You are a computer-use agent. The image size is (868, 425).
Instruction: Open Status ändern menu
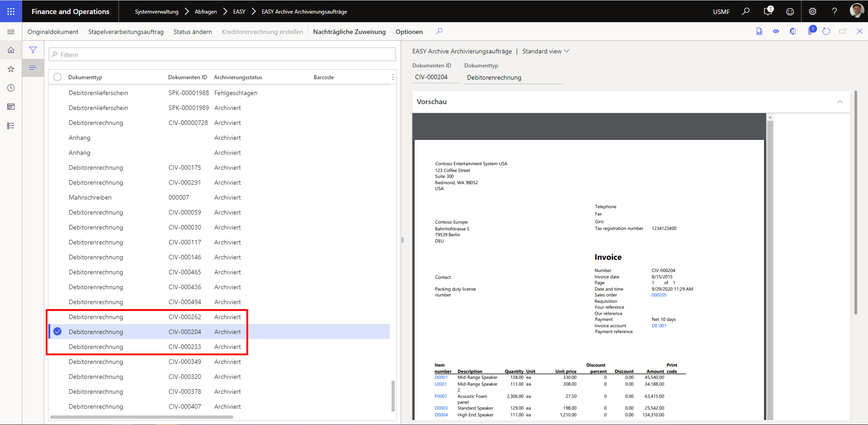click(x=193, y=32)
